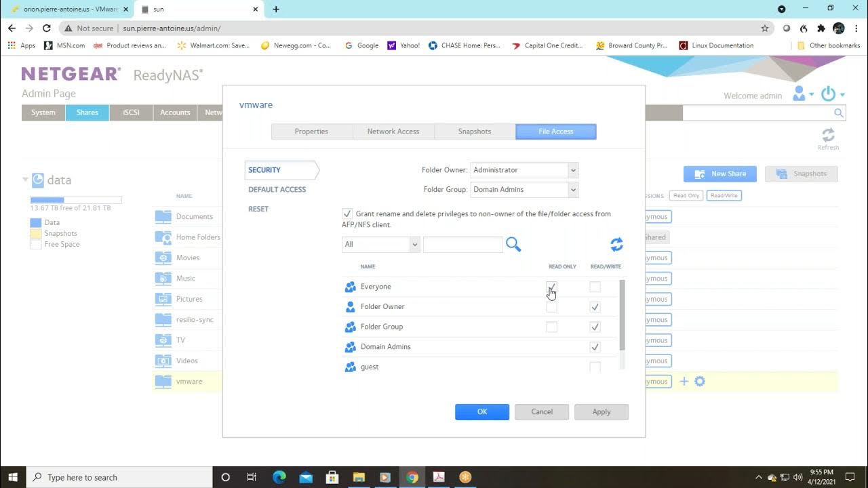
Task: Click the Read Only legend button
Action: [x=686, y=195]
